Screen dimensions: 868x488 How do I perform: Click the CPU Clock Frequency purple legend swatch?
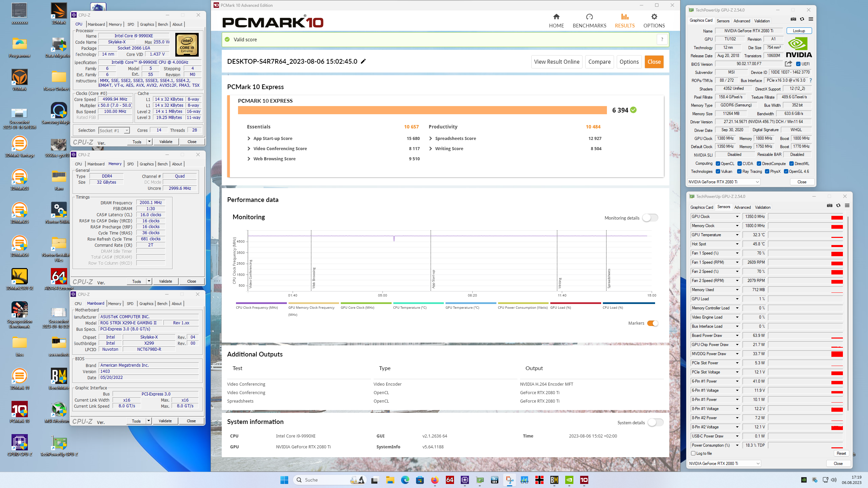coord(261,303)
